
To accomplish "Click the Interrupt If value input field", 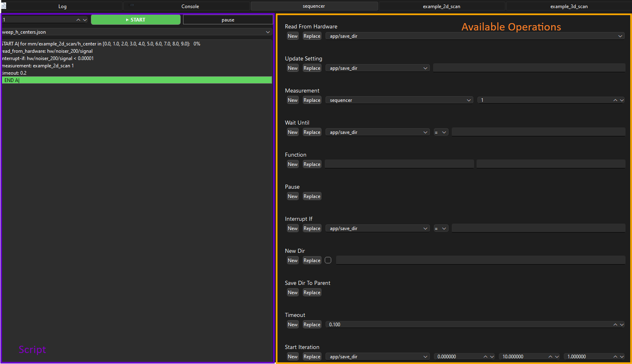I will tap(538, 228).
